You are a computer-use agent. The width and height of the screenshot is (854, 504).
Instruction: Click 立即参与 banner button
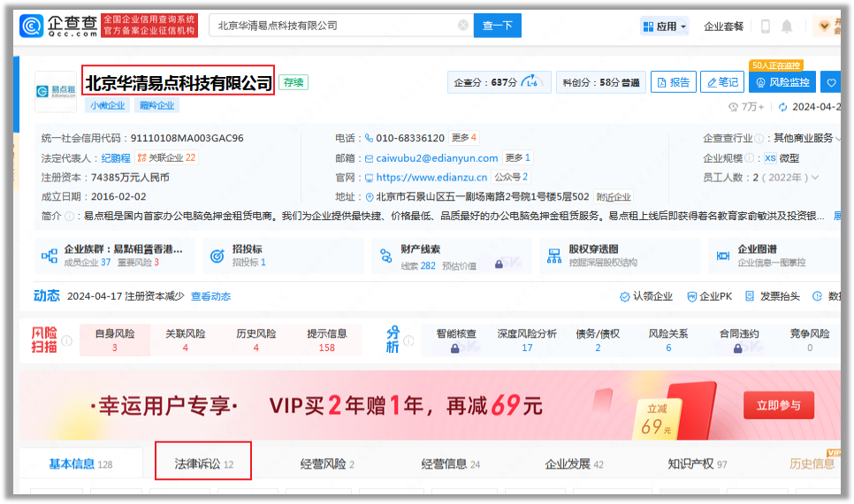pos(778,405)
